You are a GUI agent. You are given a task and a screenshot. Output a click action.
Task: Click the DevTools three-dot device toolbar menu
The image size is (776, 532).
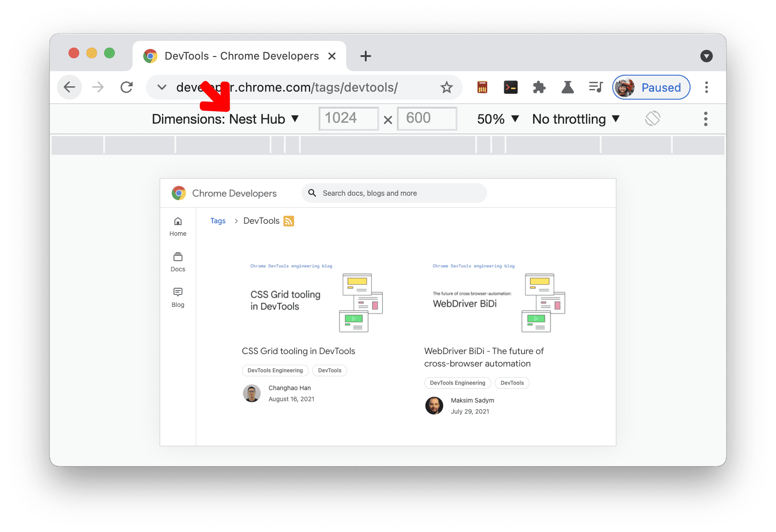(705, 119)
